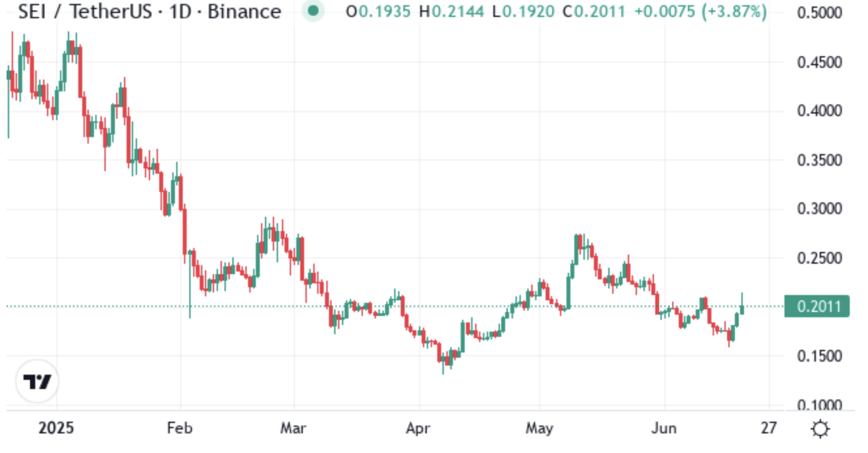This screenshot has height=453, width=868.
Task: Click the 2025 label on time axis
Action: click(x=56, y=428)
